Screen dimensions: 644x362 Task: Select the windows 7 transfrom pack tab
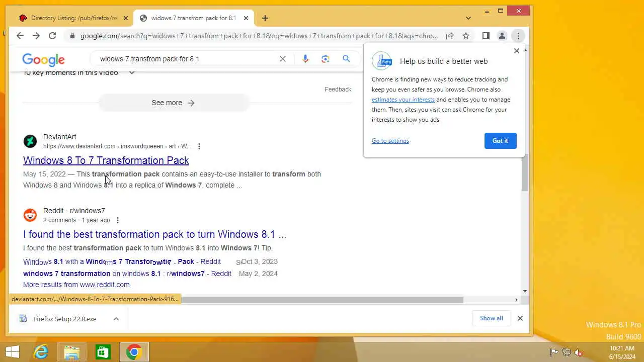coord(194,18)
